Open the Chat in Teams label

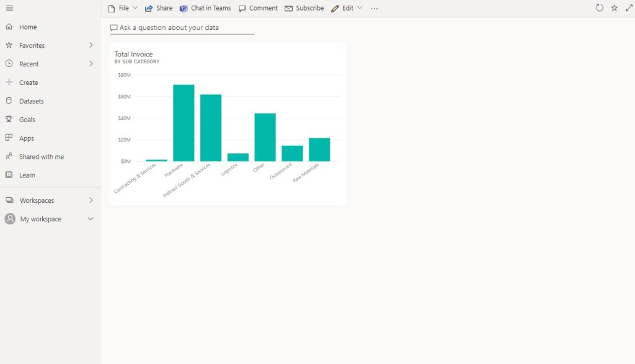pos(211,8)
